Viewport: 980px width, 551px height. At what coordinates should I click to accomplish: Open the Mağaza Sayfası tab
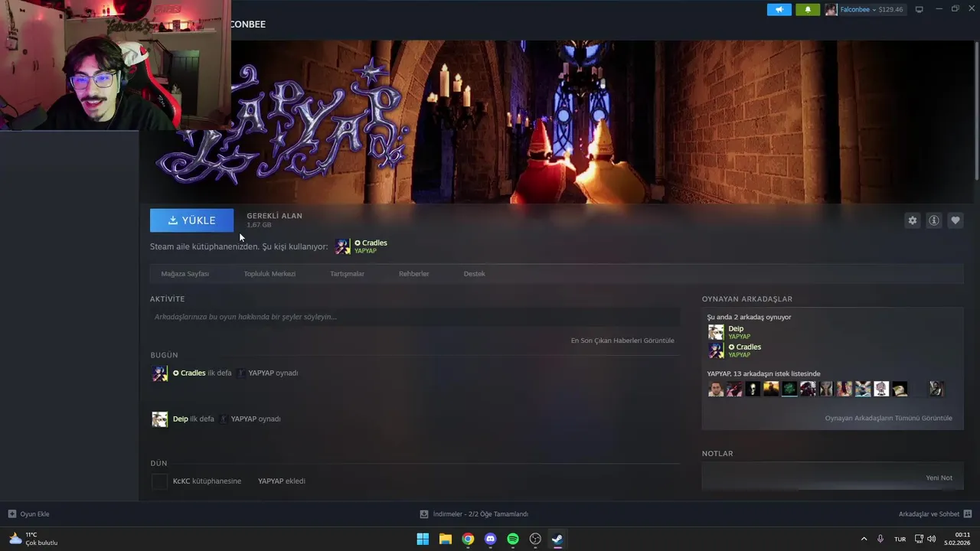pyautogui.click(x=185, y=274)
